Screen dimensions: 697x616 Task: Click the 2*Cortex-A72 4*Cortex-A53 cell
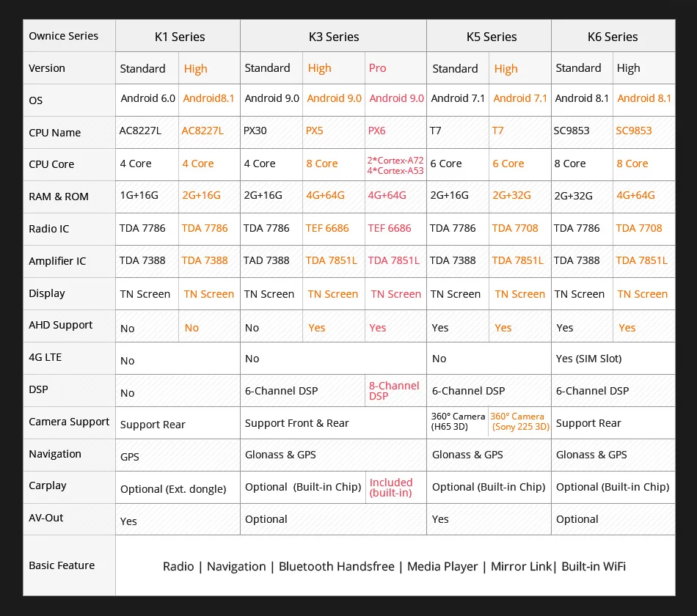(x=395, y=165)
